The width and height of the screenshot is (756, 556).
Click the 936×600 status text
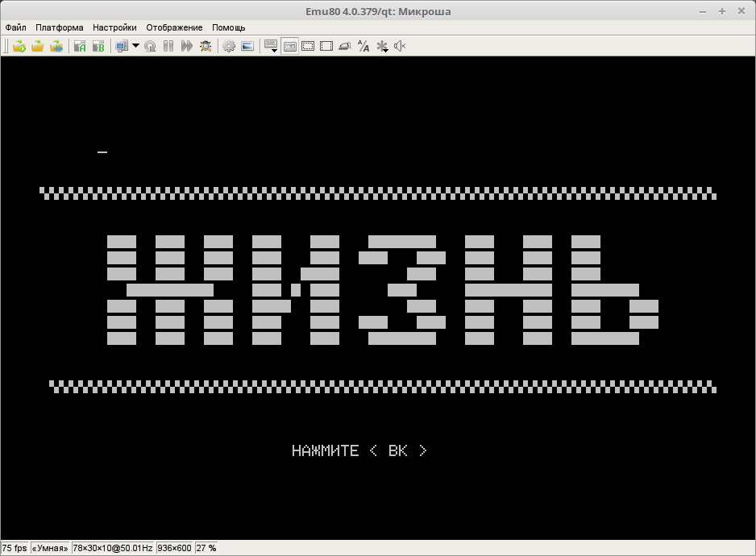[x=175, y=548]
